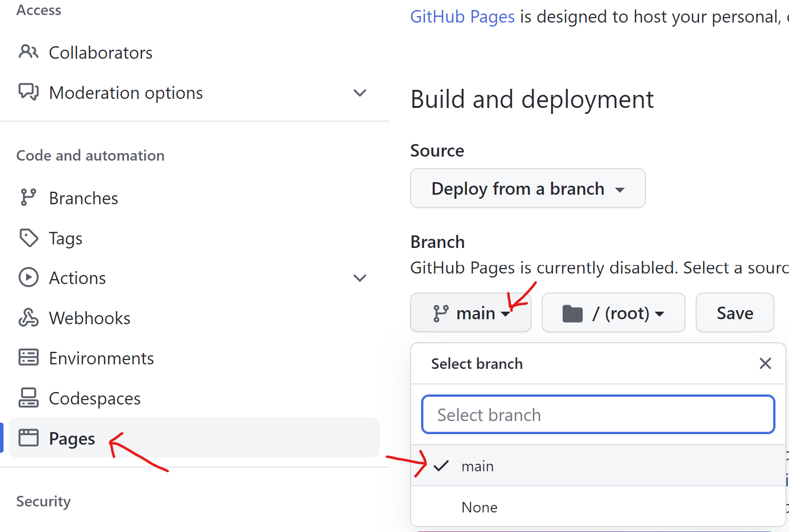Expand Moderation options submenu chevron
Screen dimensions: 789x532
click(359, 93)
